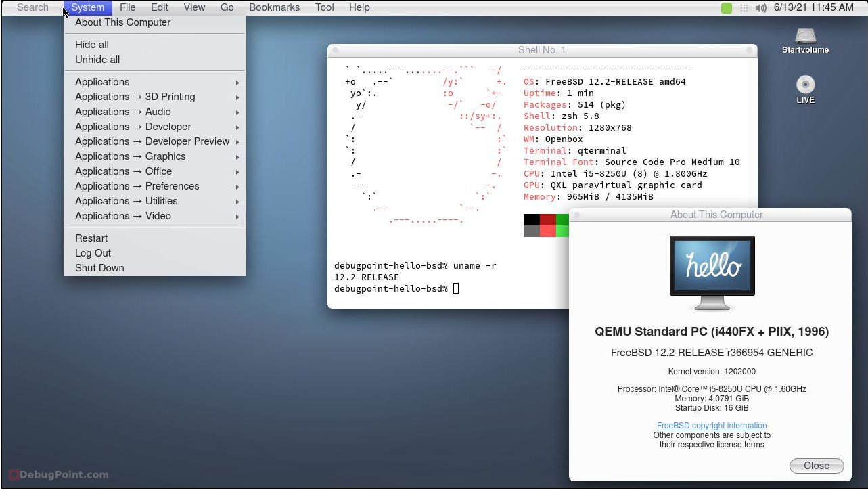This screenshot has width=868, height=490.
Task: Click the 'WM: Openbox' terminal line
Action: [x=553, y=139]
